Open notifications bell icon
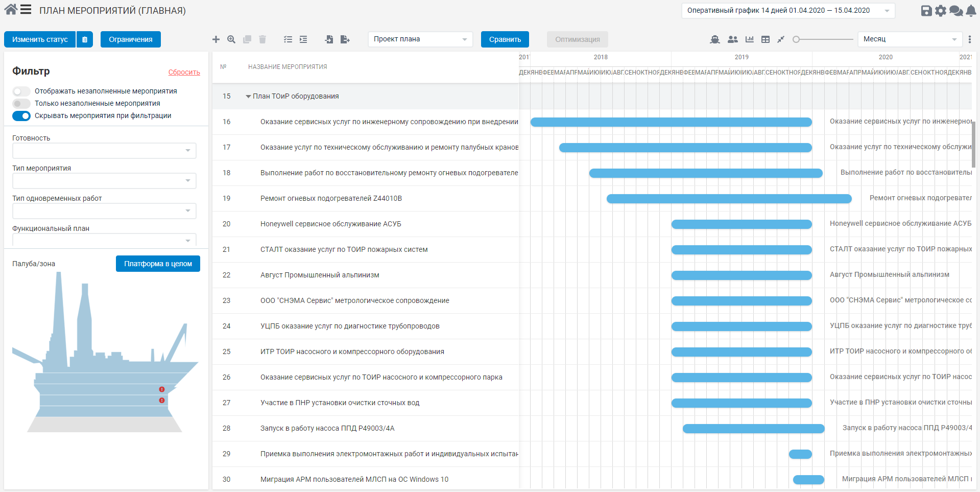This screenshot has height=492, width=980. click(971, 11)
